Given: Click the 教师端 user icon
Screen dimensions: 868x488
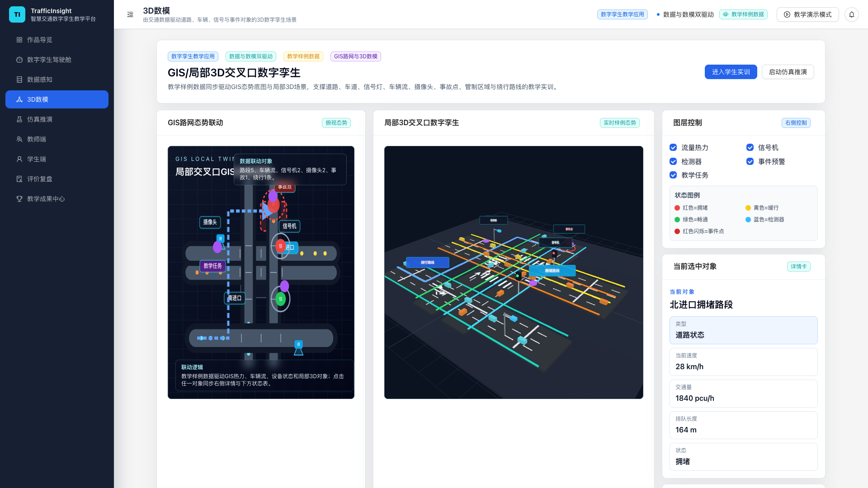Looking at the screenshot, I should (x=19, y=139).
